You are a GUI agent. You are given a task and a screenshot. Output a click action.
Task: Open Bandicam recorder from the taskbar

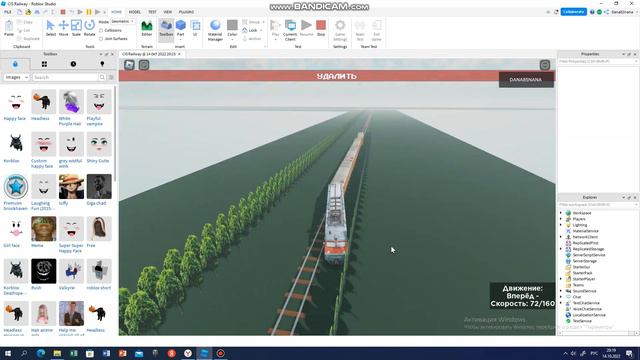click(220, 353)
